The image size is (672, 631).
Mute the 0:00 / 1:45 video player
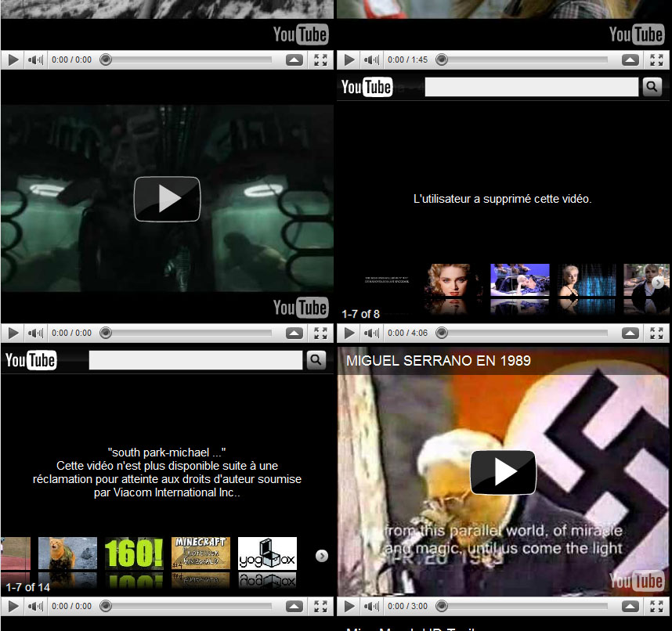click(x=371, y=60)
